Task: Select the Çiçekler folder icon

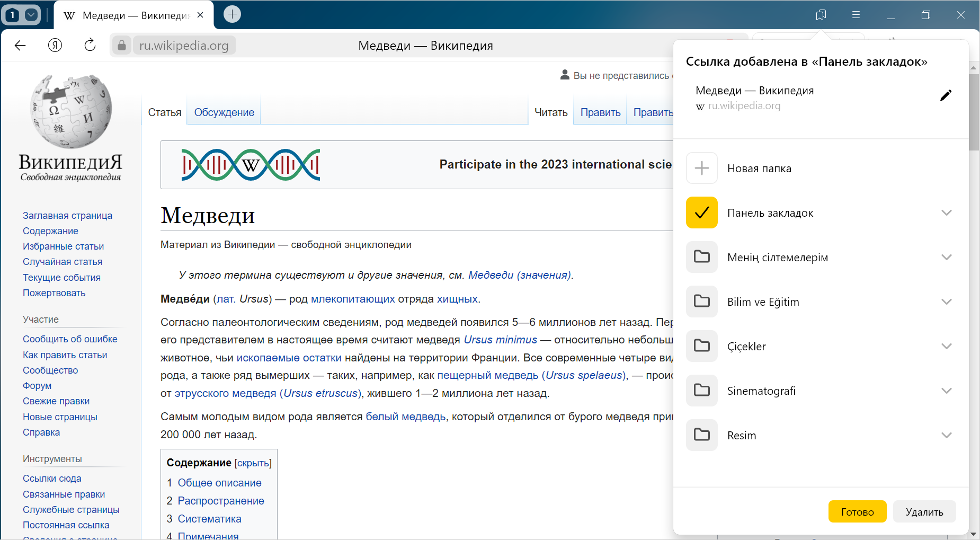Action: pos(701,346)
